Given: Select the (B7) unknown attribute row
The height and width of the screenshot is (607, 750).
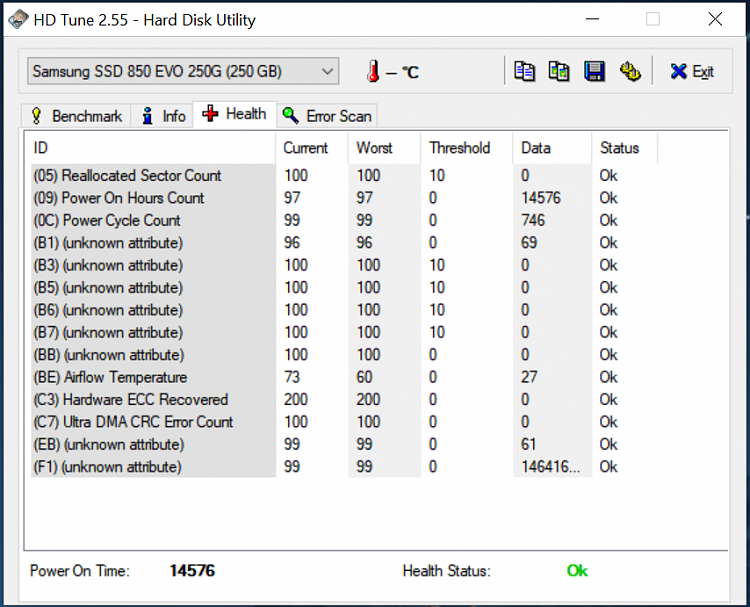Looking at the screenshot, I should (344, 332).
